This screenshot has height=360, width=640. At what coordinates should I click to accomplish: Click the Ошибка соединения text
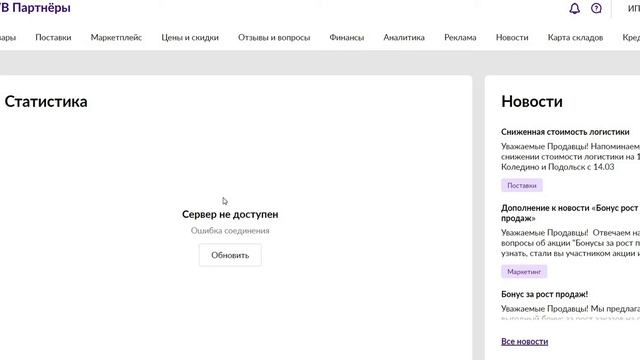230,231
